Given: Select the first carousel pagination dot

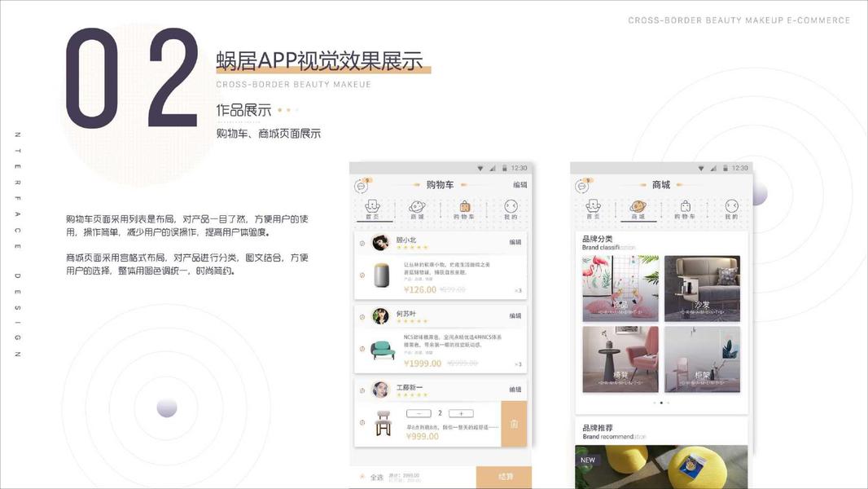Looking at the screenshot, I should [x=655, y=403].
